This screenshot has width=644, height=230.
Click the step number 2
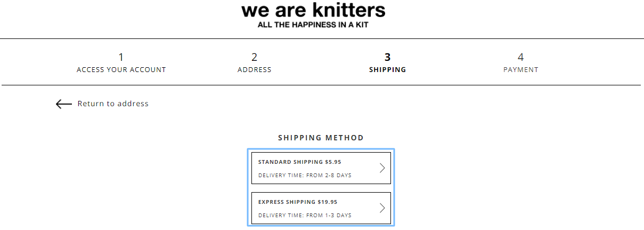click(255, 57)
